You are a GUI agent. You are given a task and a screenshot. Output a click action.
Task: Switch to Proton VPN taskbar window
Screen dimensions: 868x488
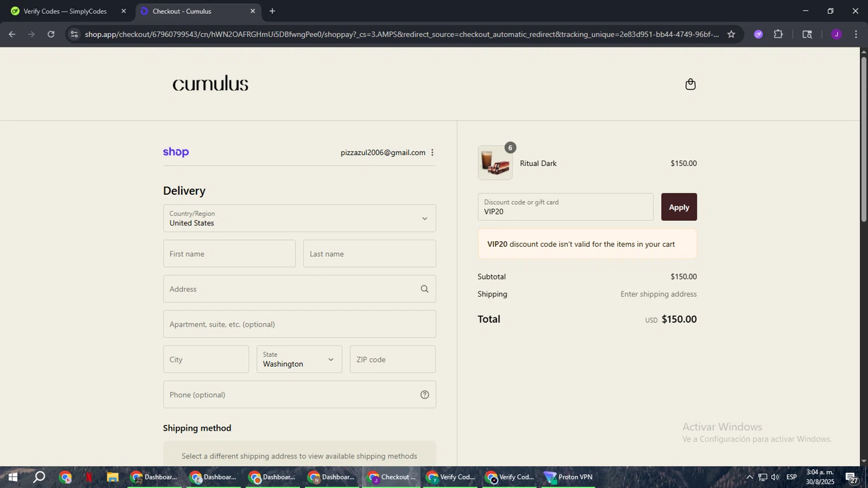pyautogui.click(x=568, y=477)
